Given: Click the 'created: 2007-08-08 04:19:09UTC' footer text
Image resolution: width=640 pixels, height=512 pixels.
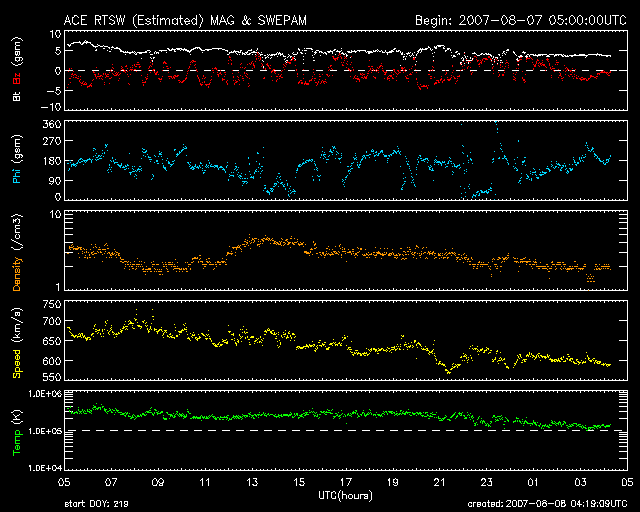Looking at the screenshot, I should tap(547, 504).
